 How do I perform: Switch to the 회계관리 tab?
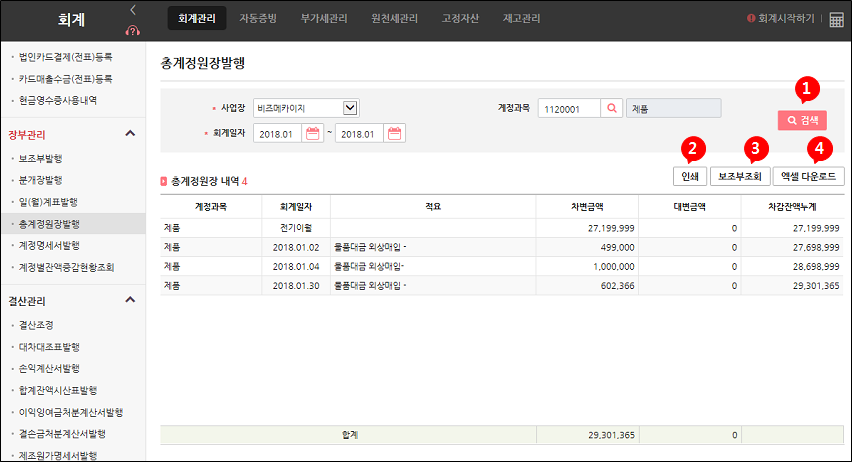point(197,18)
